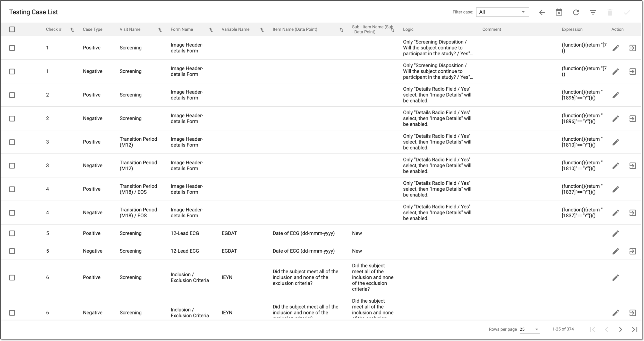Edit check 3 Positive case
644x341 pixels.
pyautogui.click(x=616, y=142)
